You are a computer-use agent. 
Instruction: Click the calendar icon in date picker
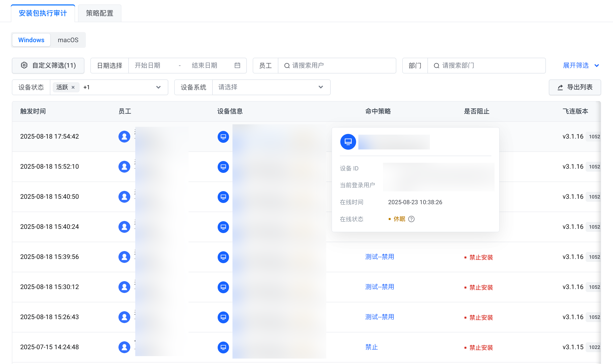tap(237, 65)
